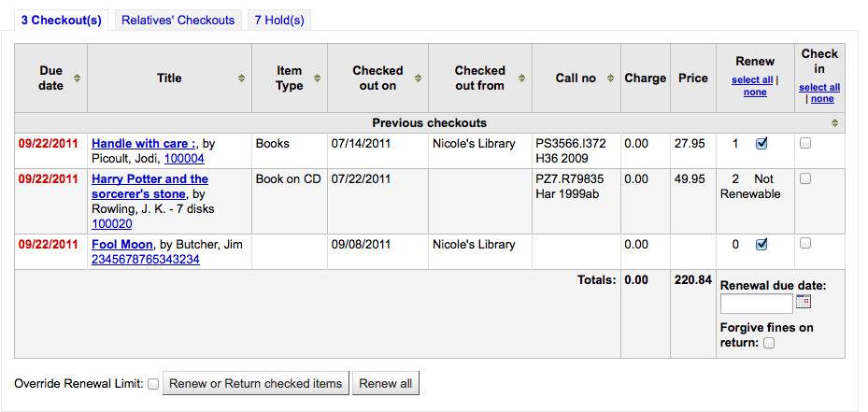Open the renewal due date calendar icon
Screen dimensions: 868x412
804,301
